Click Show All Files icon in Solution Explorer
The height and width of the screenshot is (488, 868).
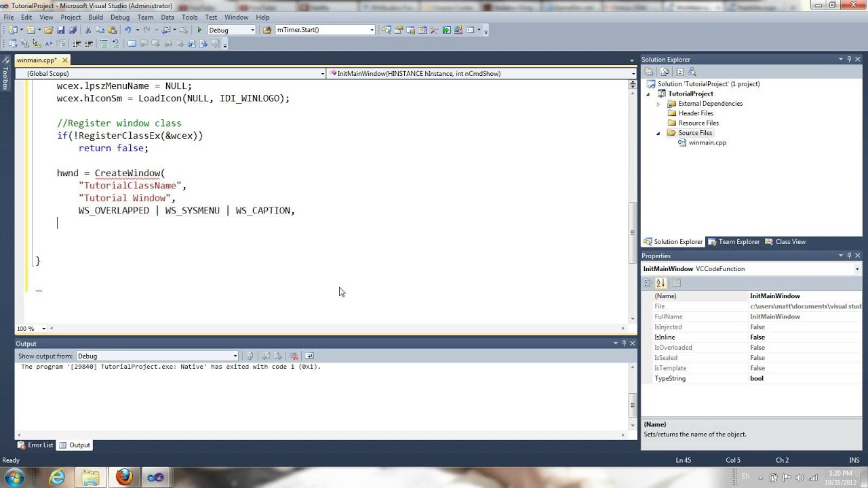click(x=665, y=71)
